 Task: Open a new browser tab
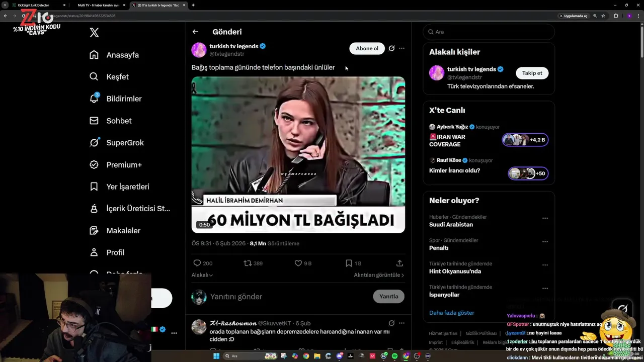click(193, 5)
